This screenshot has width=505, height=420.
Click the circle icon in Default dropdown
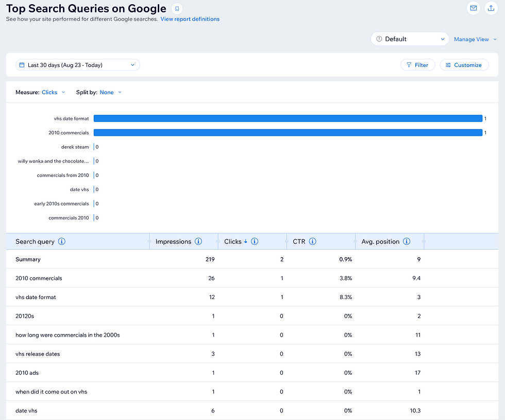[x=379, y=39]
